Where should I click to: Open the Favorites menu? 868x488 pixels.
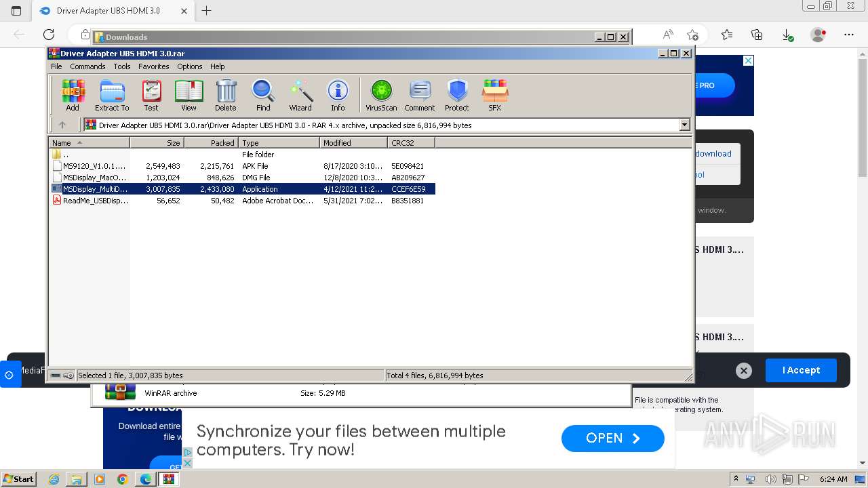coord(154,66)
